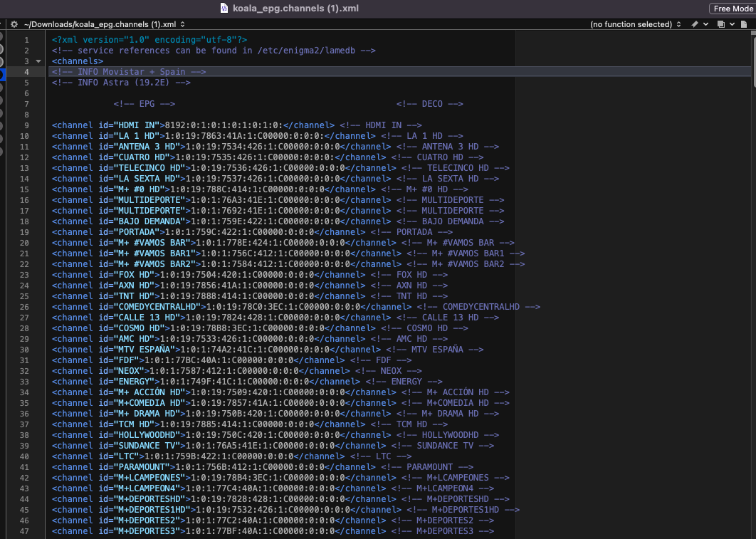Collapse the channels fold triangle on line 3
This screenshot has width=756, height=539.
coord(38,61)
